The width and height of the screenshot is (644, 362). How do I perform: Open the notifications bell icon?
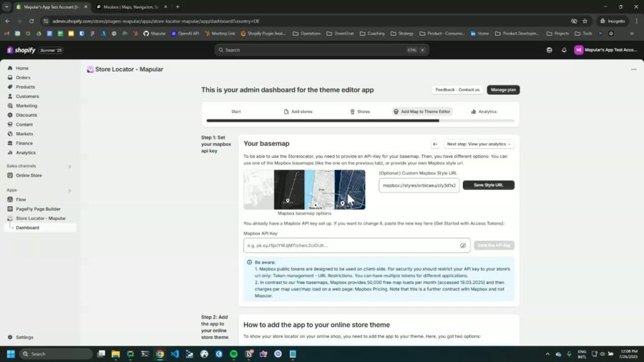coord(564,50)
